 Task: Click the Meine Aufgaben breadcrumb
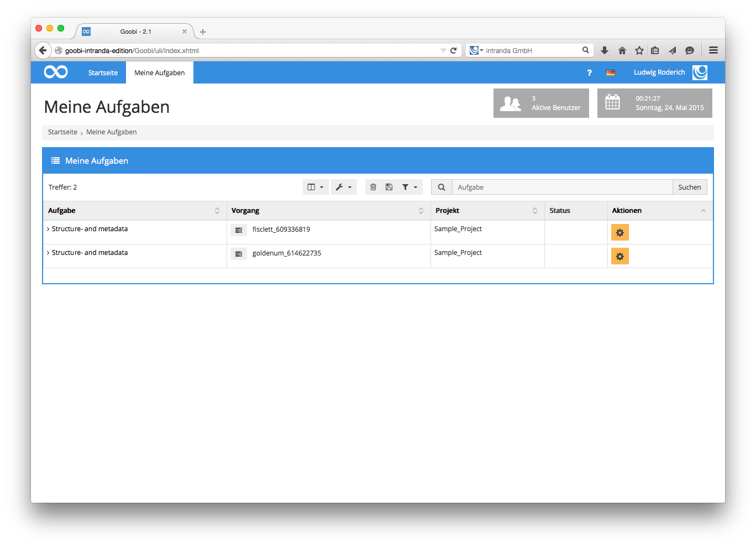pos(112,132)
